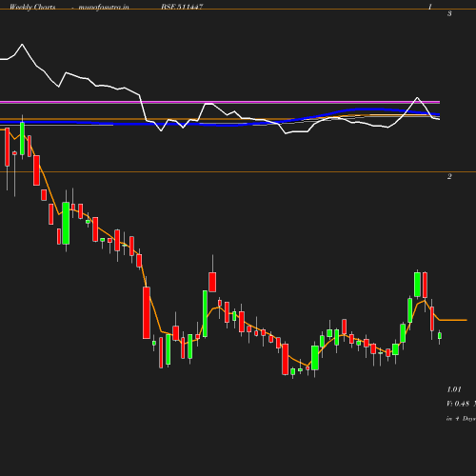Click the last price value "1.01"

[454, 389]
